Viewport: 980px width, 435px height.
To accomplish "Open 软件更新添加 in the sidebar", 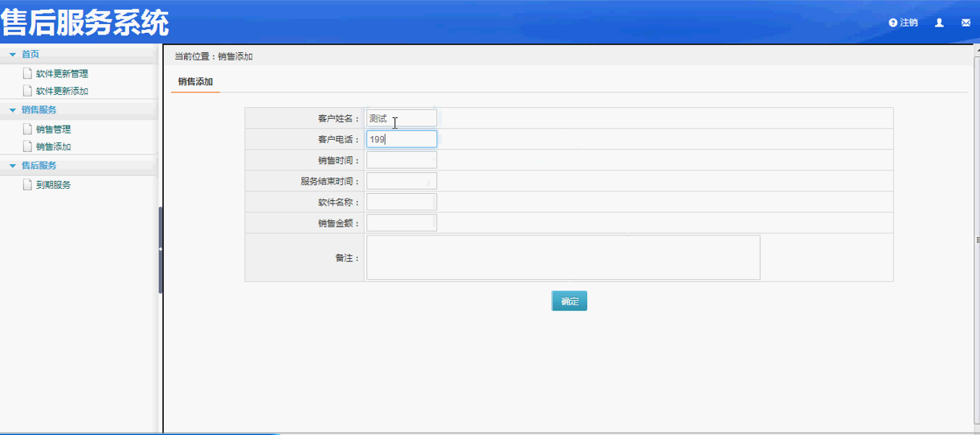I will click(62, 92).
